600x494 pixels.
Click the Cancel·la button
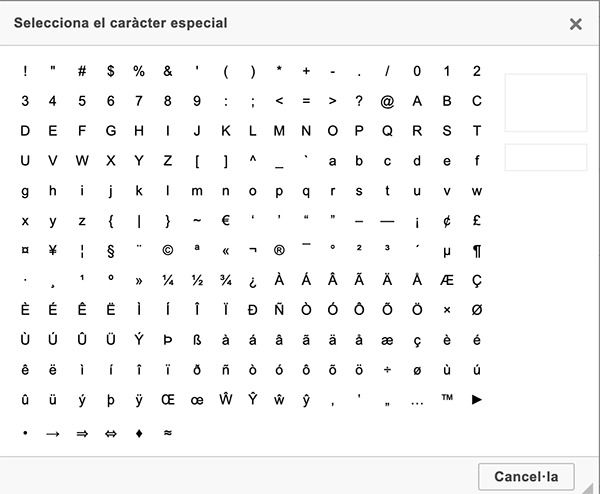(x=527, y=475)
